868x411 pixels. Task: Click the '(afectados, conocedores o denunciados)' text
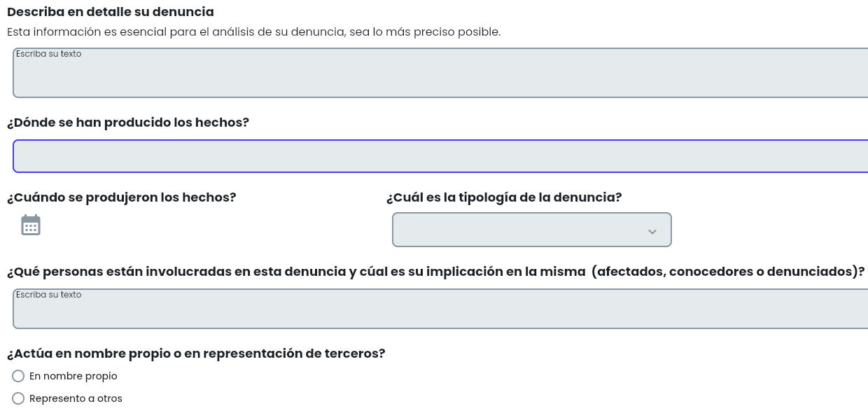[x=728, y=272]
